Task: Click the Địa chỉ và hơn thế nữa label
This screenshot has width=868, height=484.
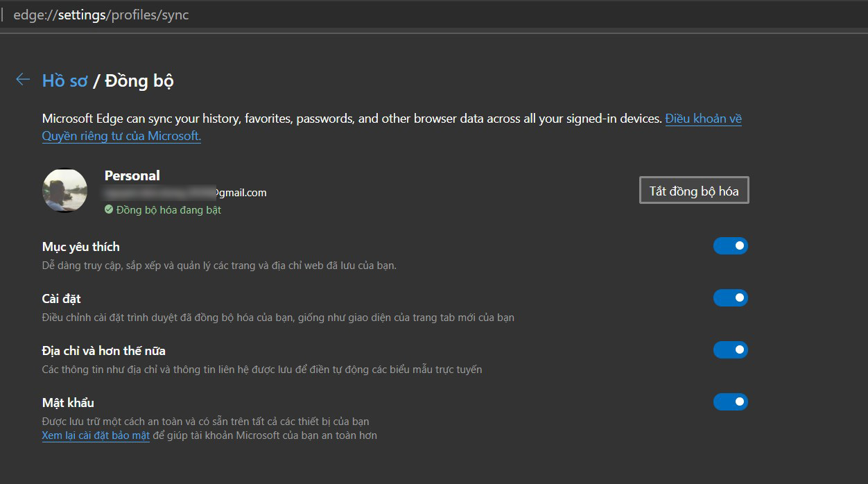Action: [103, 351]
